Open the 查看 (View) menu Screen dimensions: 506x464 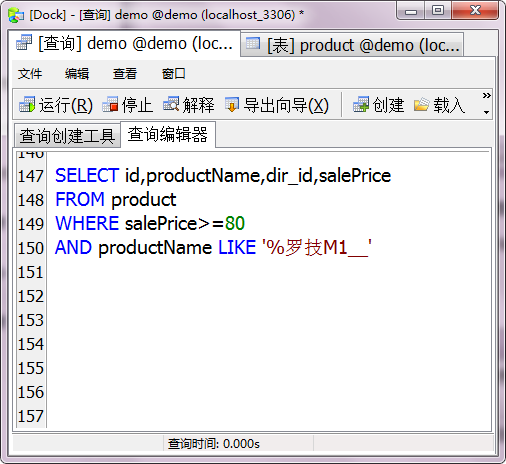click(x=125, y=74)
